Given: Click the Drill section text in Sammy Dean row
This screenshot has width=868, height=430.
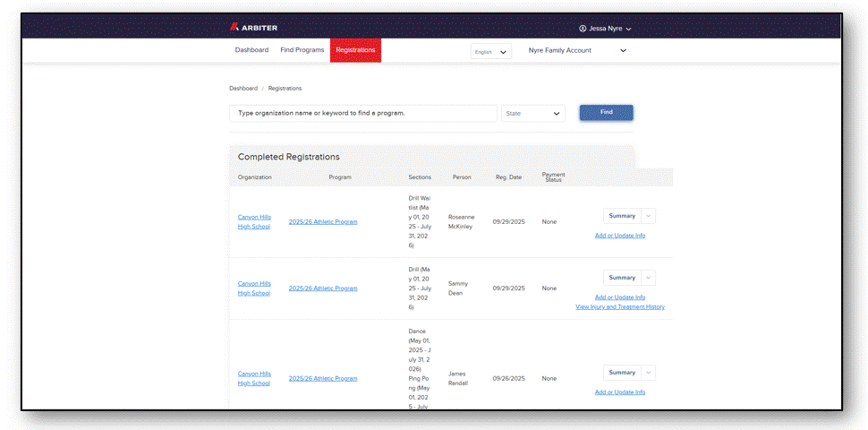Looking at the screenshot, I should pos(420,288).
